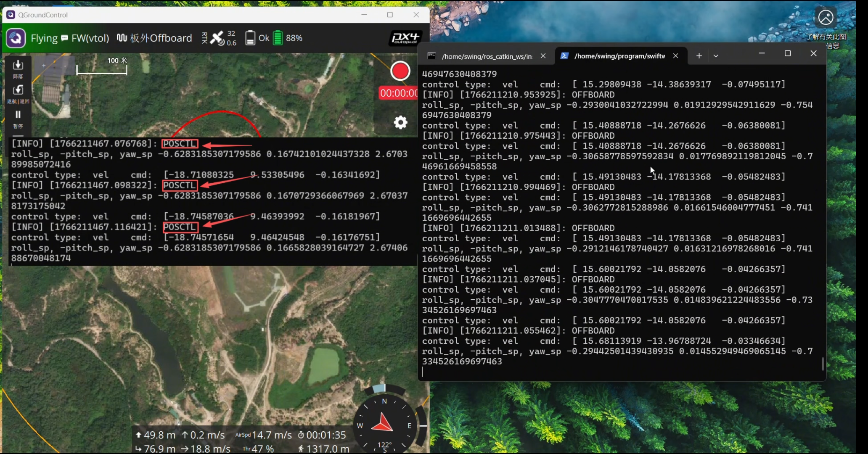
Task: Click the Return (返航|返回) tool icon
Action: click(x=18, y=93)
